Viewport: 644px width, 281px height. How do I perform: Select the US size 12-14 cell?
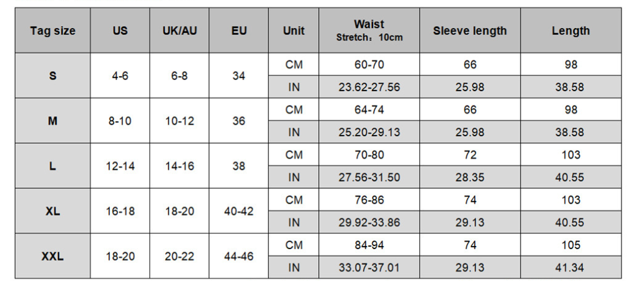120,166
